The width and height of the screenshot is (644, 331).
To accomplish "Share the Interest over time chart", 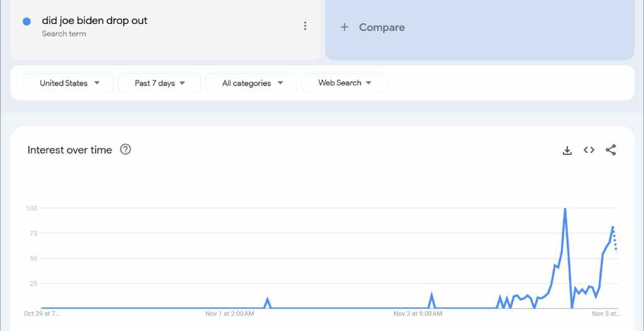I will [x=611, y=150].
